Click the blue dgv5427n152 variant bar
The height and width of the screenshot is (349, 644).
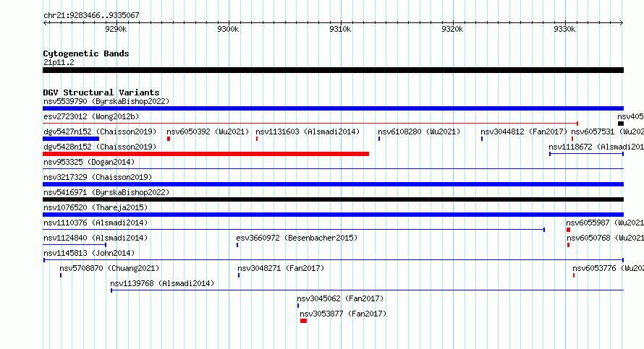[71, 139]
